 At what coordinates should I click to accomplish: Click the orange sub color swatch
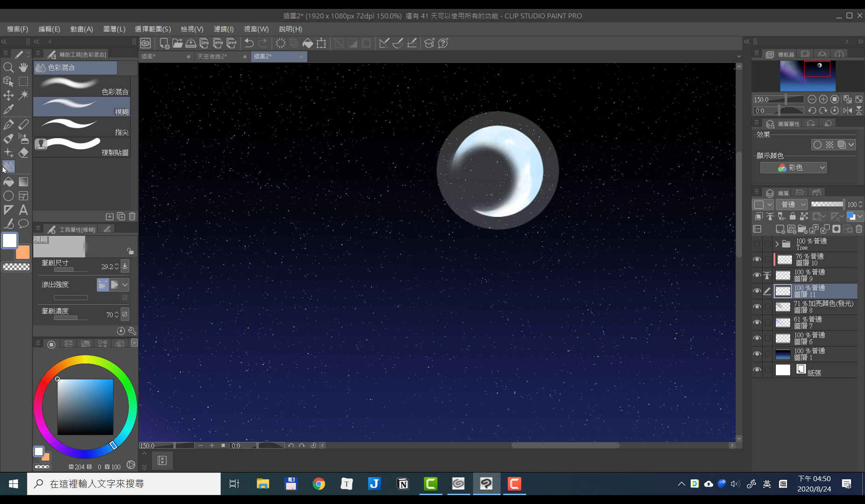(x=23, y=253)
